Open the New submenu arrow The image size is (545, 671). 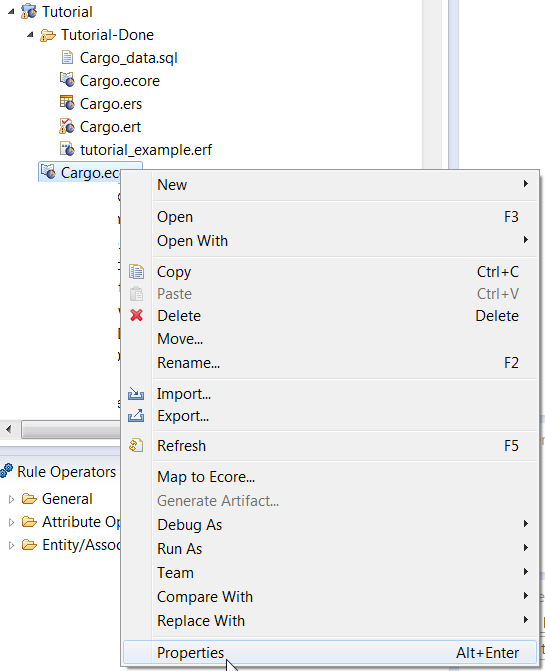pyautogui.click(x=526, y=184)
